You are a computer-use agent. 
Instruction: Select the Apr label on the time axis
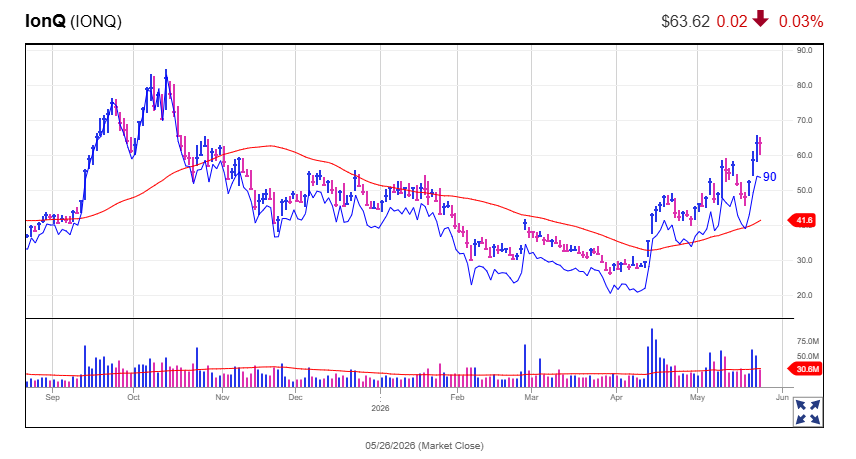616,397
